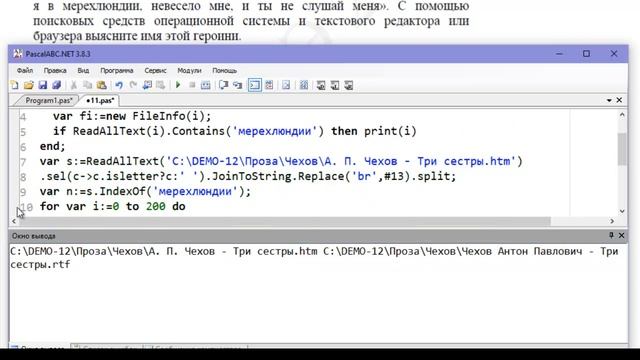
Task: Click the Save All icon
Action: point(56,85)
